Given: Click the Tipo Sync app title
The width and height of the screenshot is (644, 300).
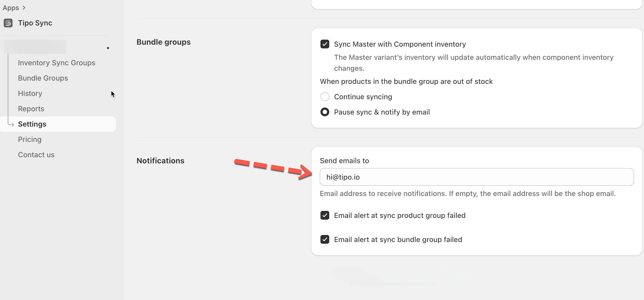Looking at the screenshot, I should [35, 23].
